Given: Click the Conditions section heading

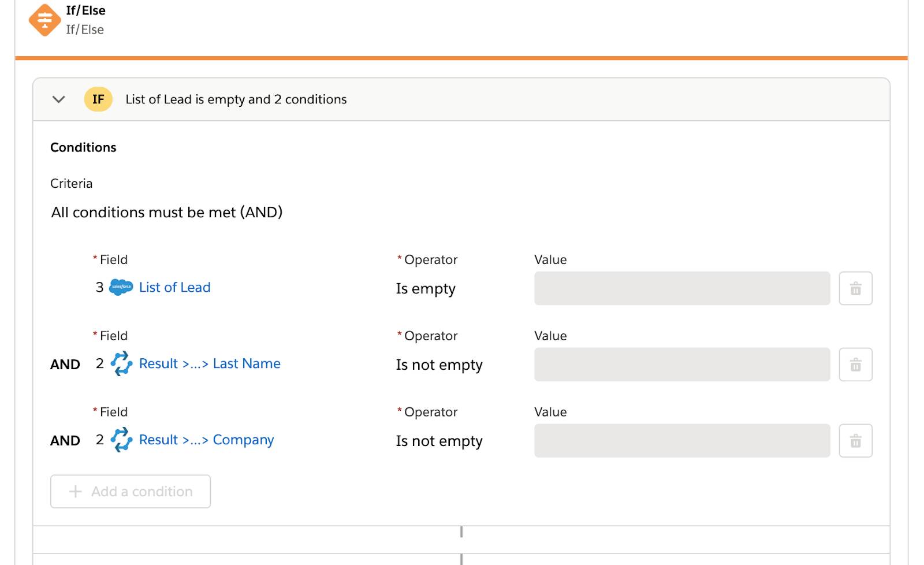Looking at the screenshot, I should 83,147.
